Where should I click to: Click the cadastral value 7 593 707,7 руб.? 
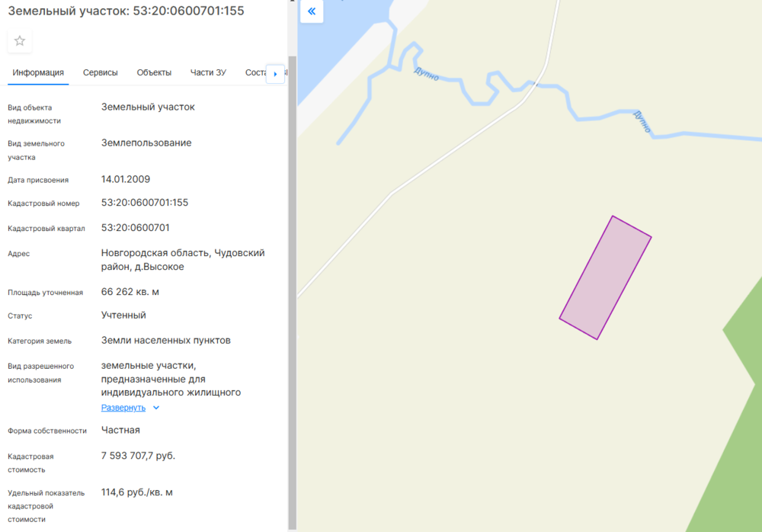point(138,456)
